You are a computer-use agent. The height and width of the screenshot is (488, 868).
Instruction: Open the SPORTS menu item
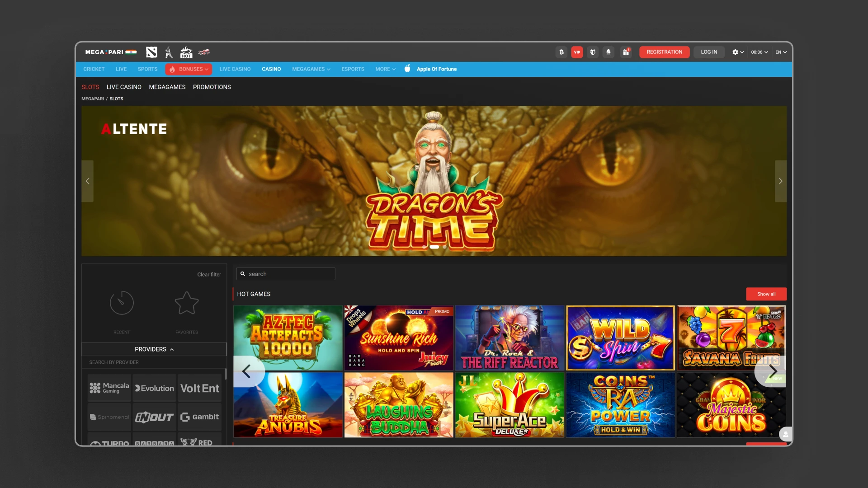147,69
